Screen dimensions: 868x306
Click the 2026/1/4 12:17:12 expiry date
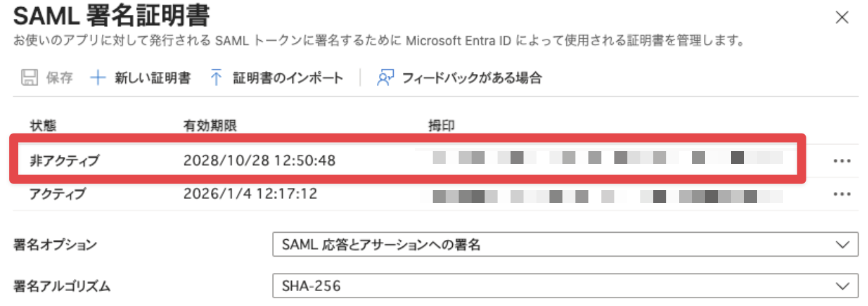(x=250, y=193)
